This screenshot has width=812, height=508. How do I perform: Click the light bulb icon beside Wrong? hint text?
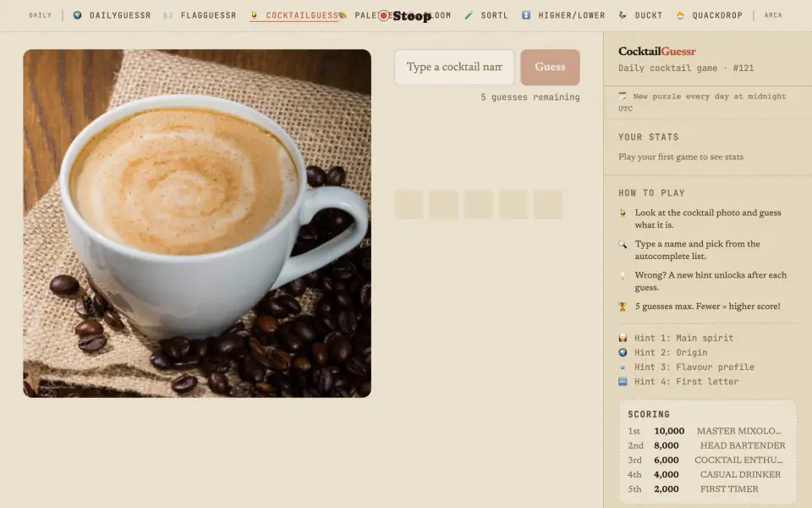623,275
